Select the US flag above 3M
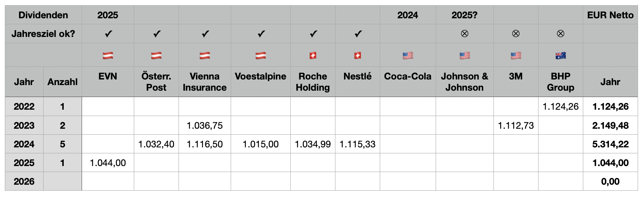644x197 pixels. (x=516, y=56)
